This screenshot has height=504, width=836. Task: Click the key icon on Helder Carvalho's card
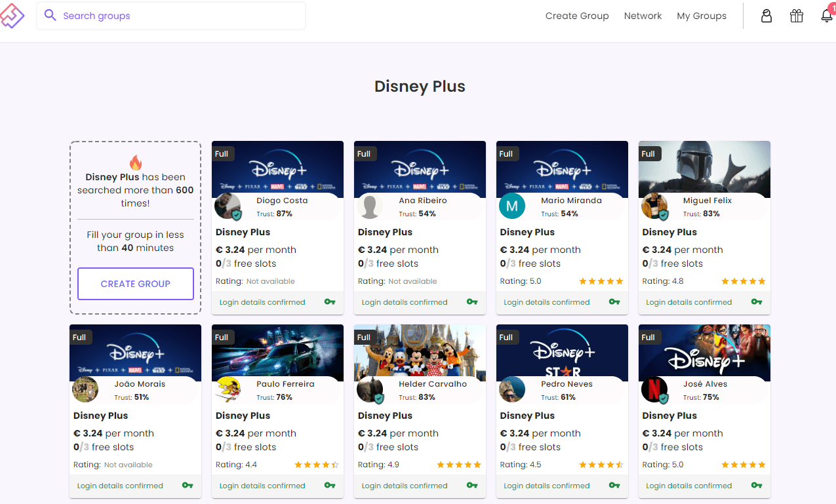point(472,486)
